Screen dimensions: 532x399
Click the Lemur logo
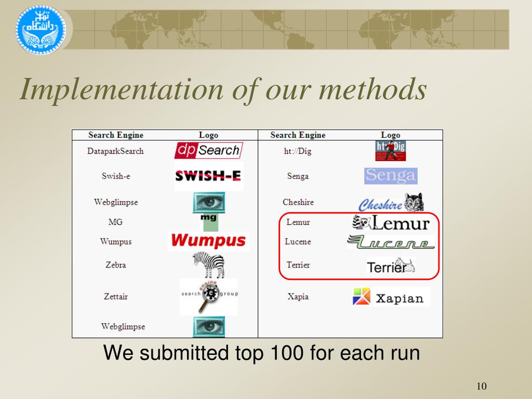(391, 222)
